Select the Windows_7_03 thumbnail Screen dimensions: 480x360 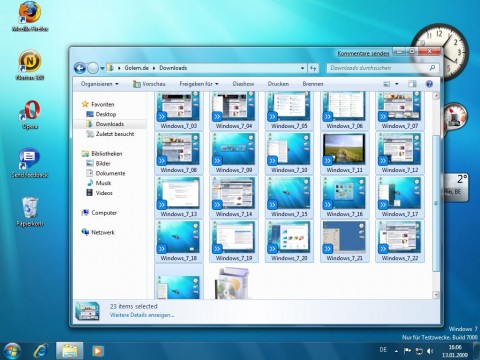(x=179, y=110)
